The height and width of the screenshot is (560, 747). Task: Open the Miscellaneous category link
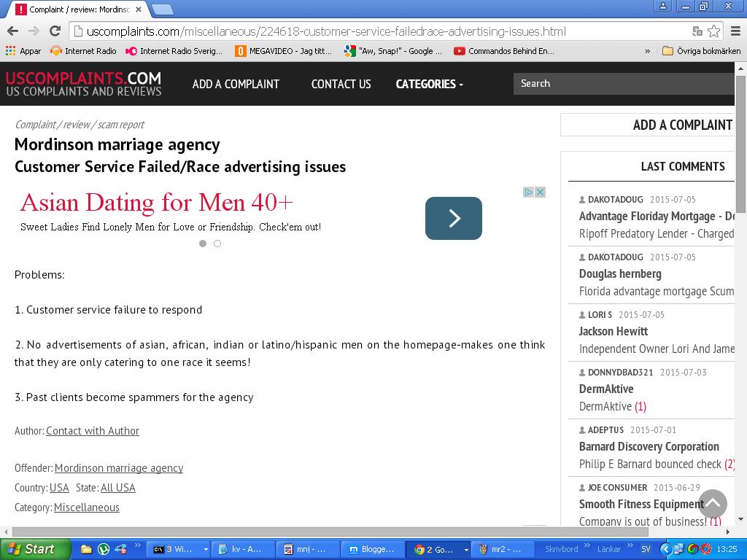tap(87, 507)
